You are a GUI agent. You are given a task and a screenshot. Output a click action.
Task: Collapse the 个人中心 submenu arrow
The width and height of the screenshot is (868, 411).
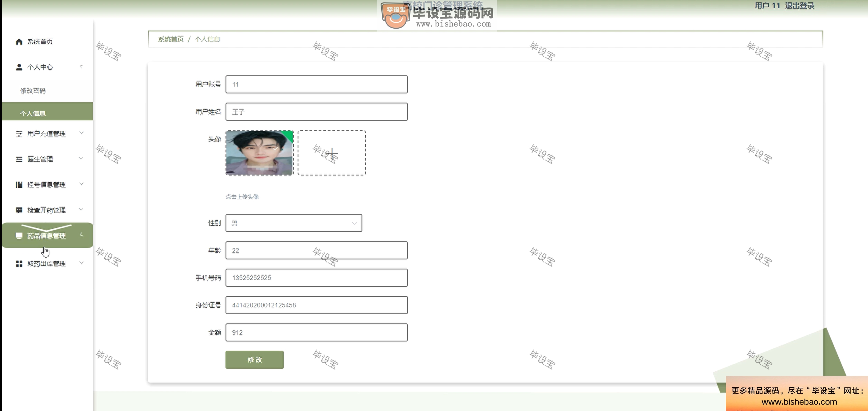(x=81, y=66)
